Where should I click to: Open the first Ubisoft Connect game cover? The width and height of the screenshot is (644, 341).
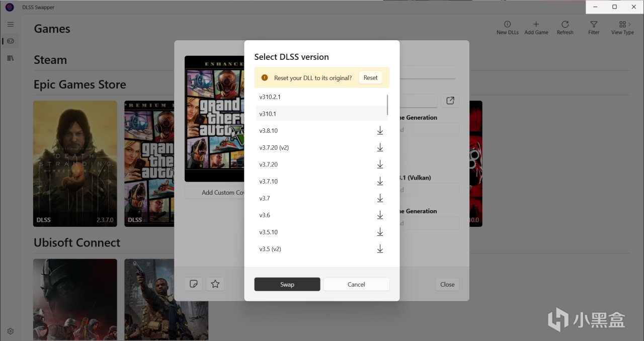point(75,300)
